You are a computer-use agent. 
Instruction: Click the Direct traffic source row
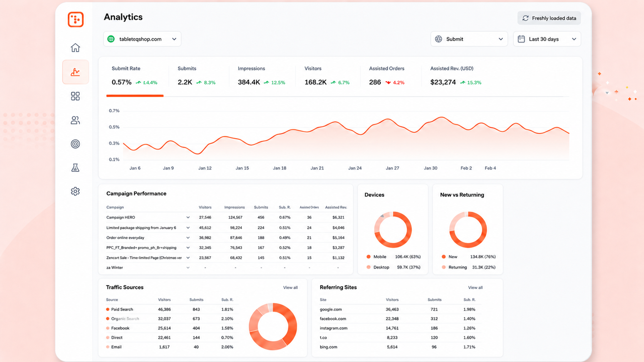tap(172, 338)
